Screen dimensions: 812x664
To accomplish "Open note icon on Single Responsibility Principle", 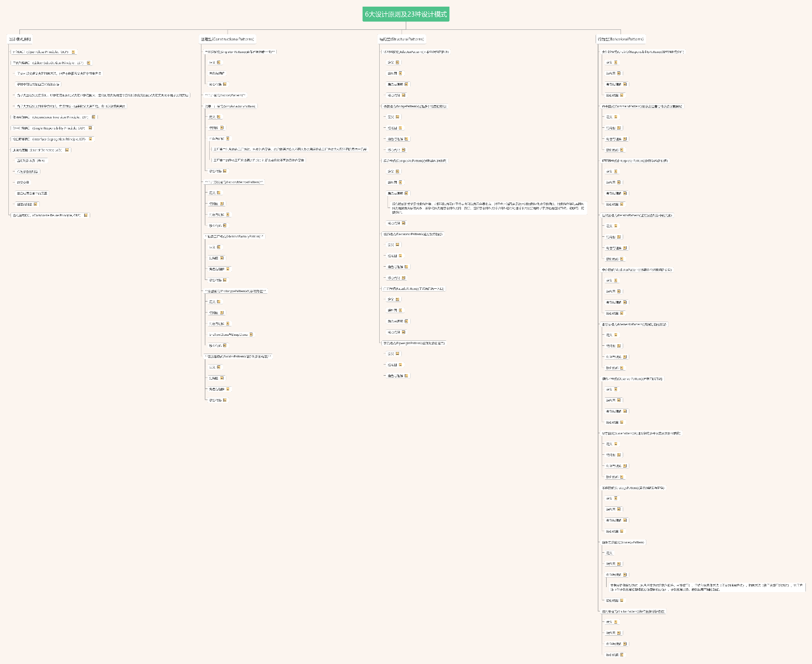I will [90, 128].
